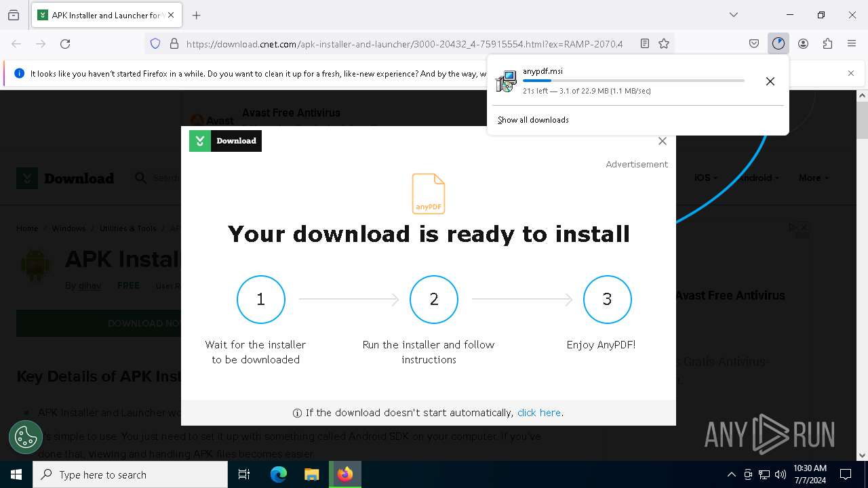Open the Firefox View recent browsing icon
Image resolution: width=868 pixels, height=488 pixels.
point(14,15)
